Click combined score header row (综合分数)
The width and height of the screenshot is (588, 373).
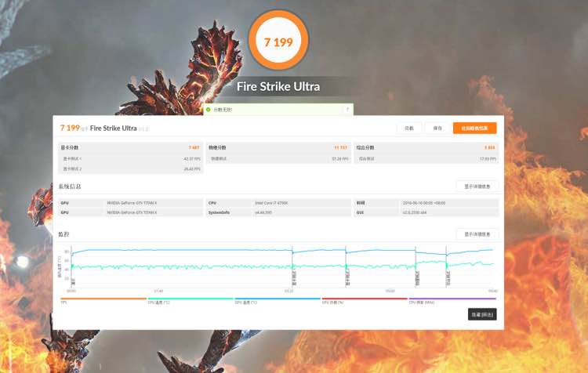426,147
